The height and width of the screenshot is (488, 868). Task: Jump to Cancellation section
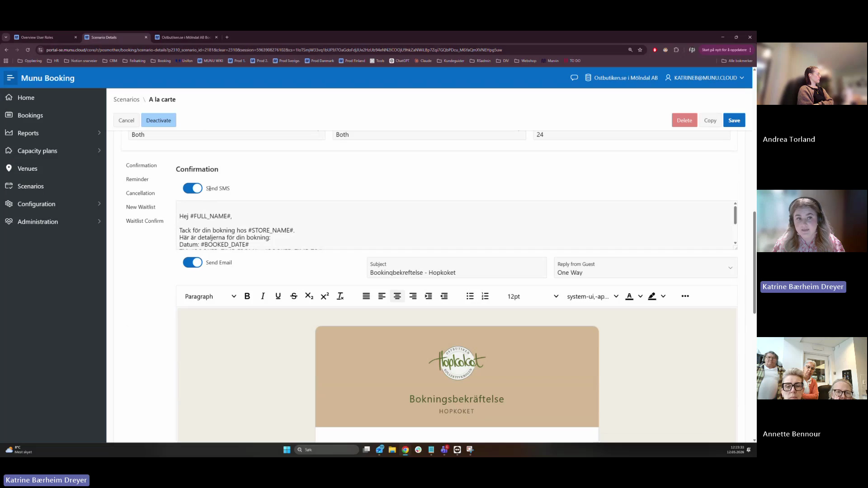[x=140, y=193]
